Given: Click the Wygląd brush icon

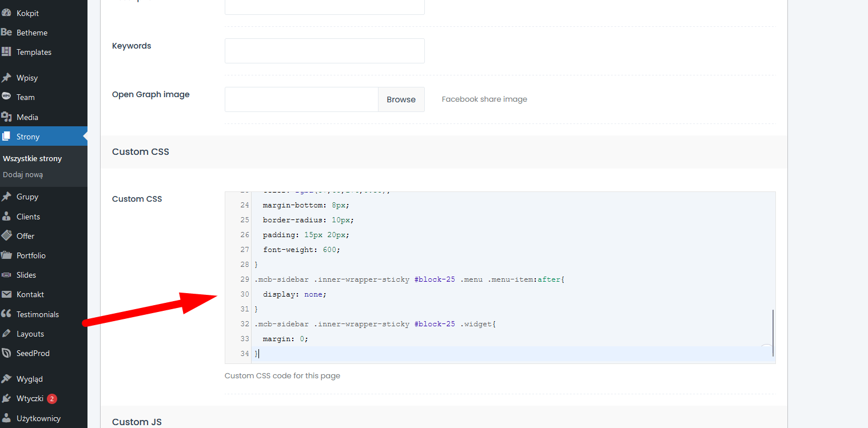Looking at the screenshot, I should [6, 379].
